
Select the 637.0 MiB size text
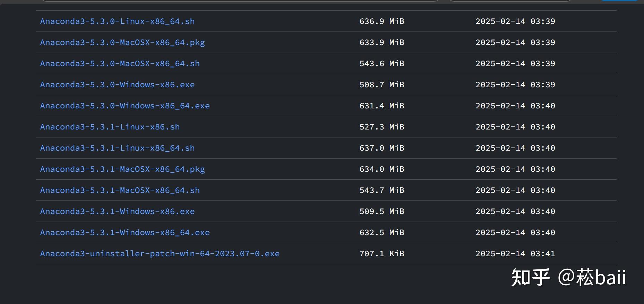pyautogui.click(x=382, y=148)
